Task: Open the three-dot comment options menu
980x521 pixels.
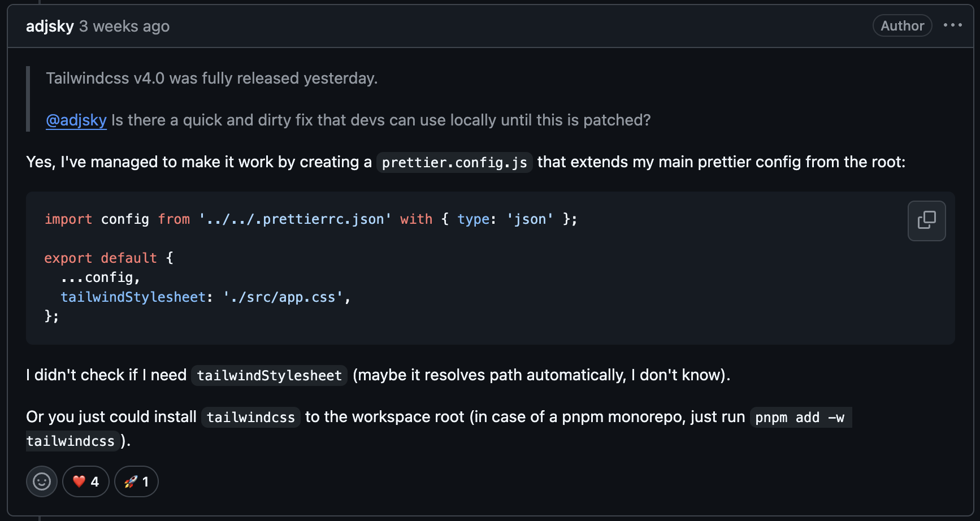Action: 952,25
